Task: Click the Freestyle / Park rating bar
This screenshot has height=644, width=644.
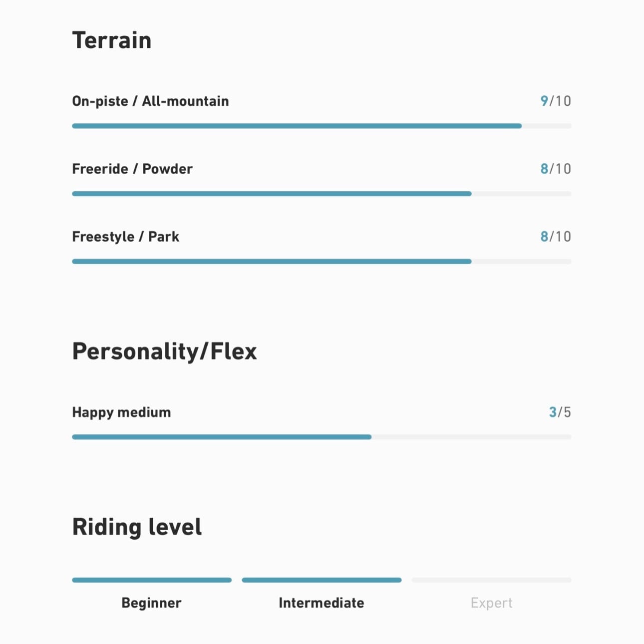Action: pos(322,262)
